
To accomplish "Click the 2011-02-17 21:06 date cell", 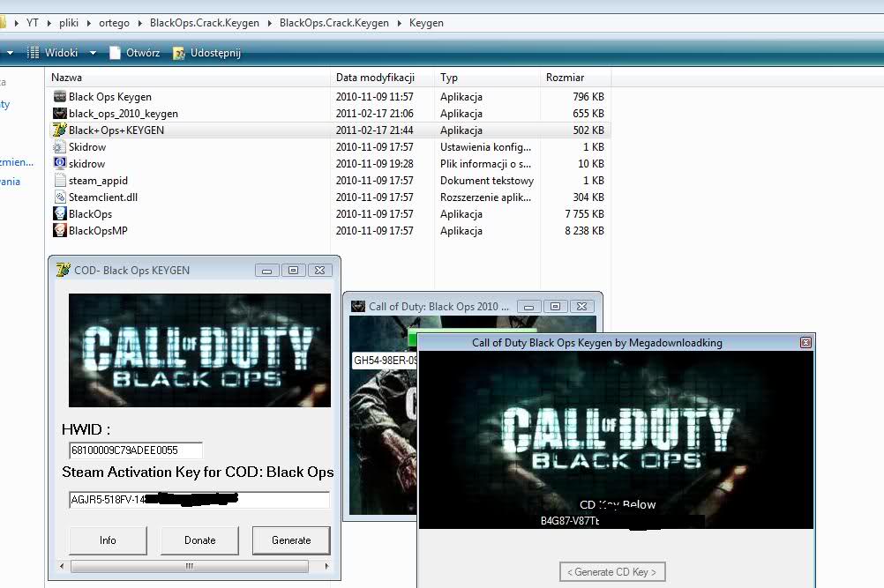I will click(374, 114).
